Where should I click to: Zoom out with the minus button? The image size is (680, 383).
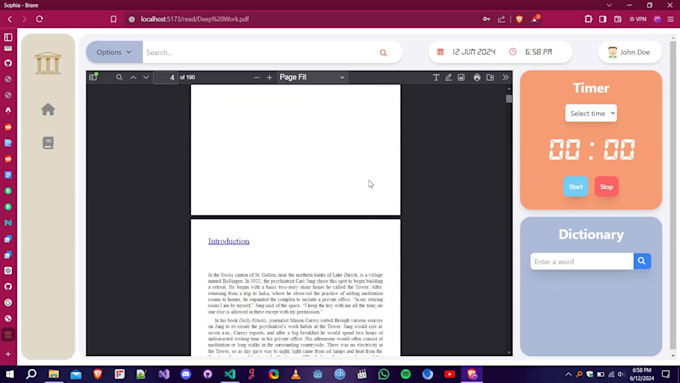tap(257, 77)
